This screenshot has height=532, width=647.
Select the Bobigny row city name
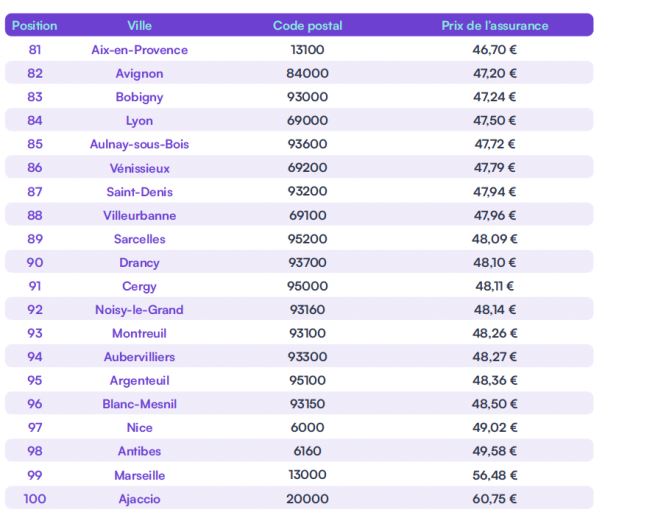pyautogui.click(x=139, y=97)
